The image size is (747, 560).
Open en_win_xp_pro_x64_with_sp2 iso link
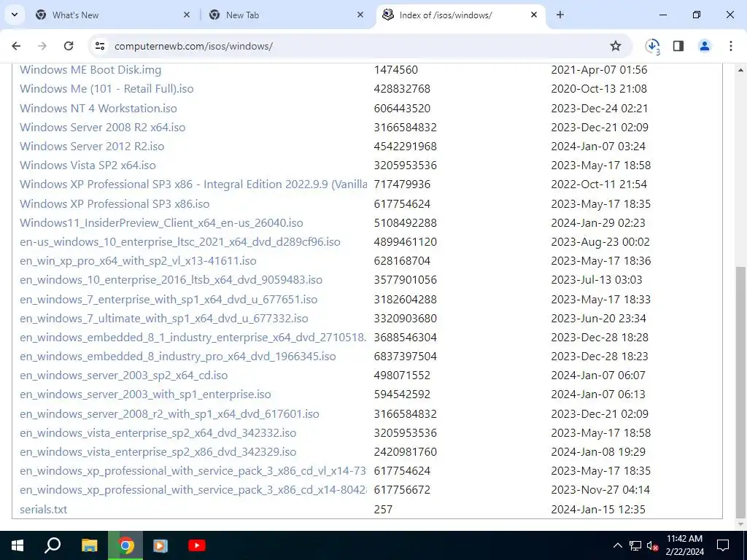(x=138, y=262)
